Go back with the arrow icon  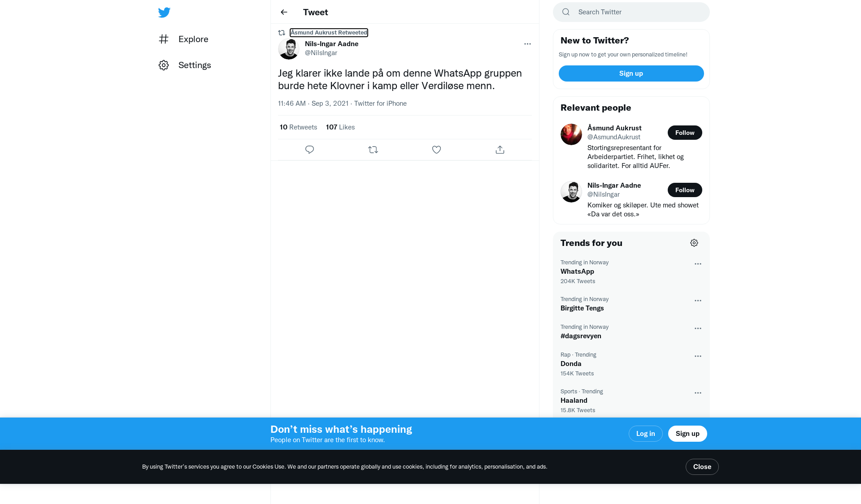click(284, 12)
